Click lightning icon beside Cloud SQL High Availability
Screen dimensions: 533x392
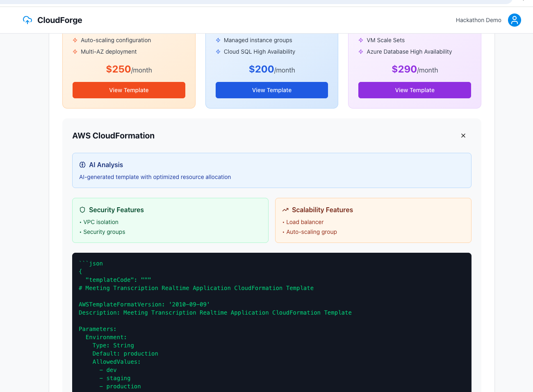click(218, 52)
